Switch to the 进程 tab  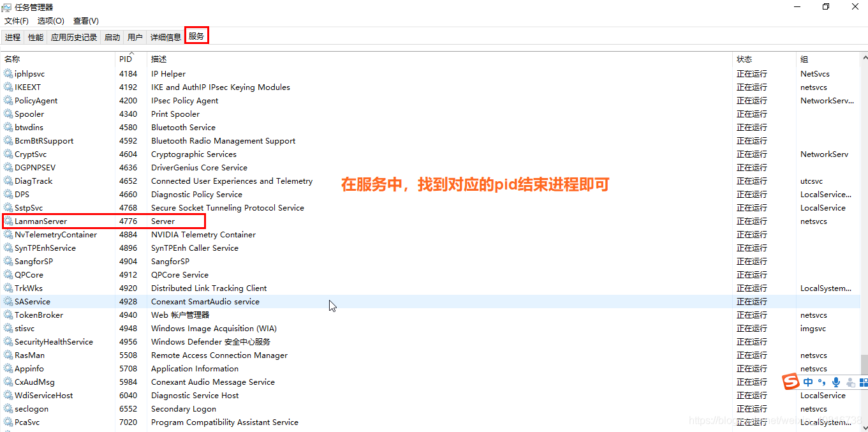13,38
